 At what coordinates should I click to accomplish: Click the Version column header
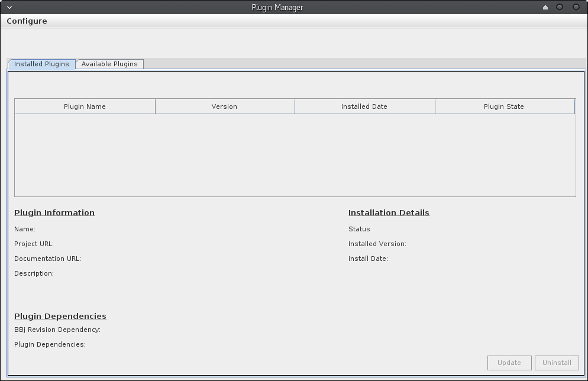tap(224, 106)
